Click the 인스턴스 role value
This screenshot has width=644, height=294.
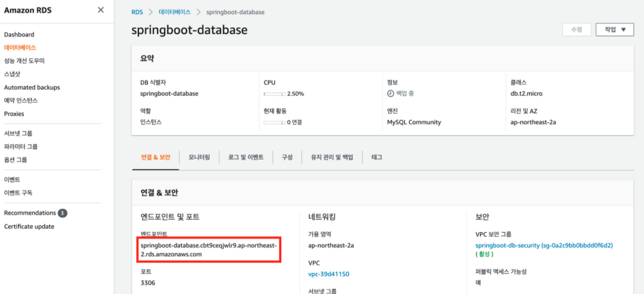coord(151,122)
